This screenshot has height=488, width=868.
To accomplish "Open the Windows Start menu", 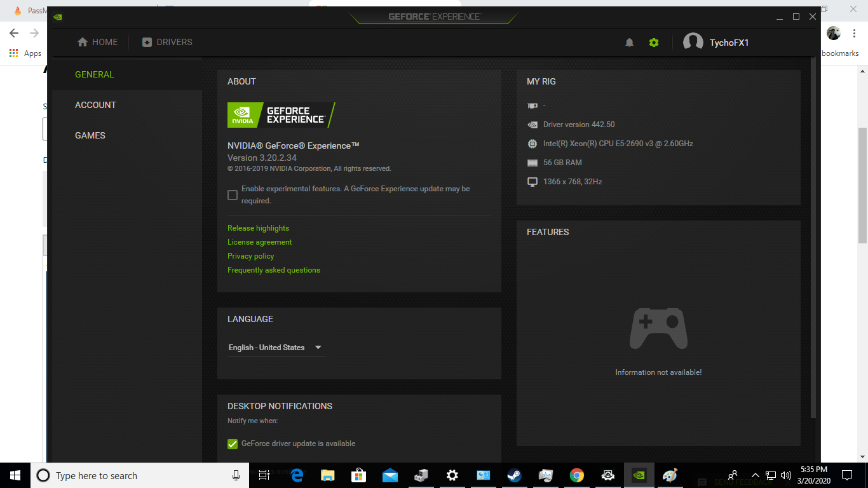I will pos(15,475).
